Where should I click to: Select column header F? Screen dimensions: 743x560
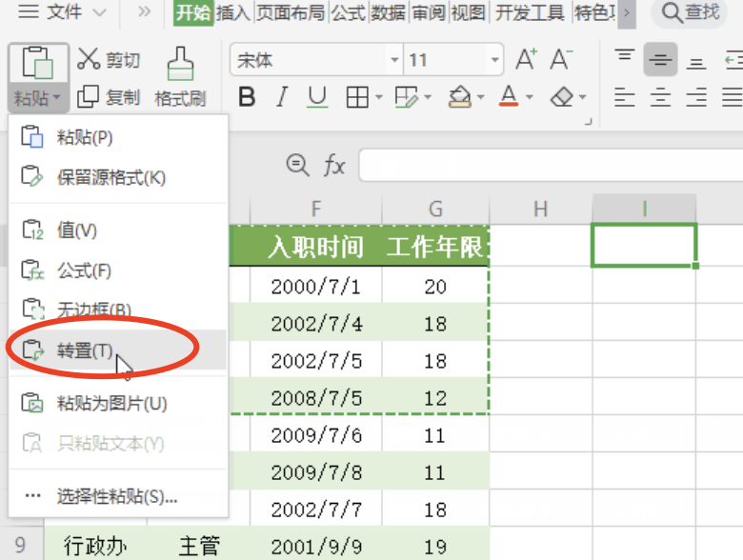316,209
